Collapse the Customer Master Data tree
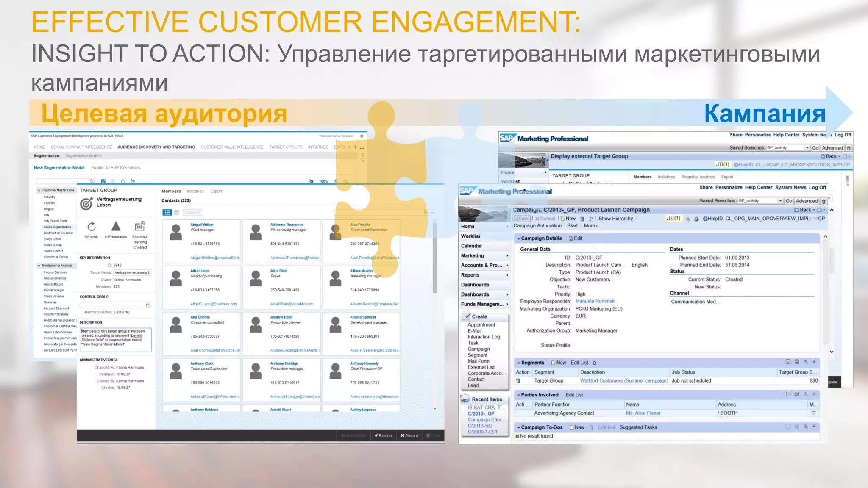 tap(39, 190)
